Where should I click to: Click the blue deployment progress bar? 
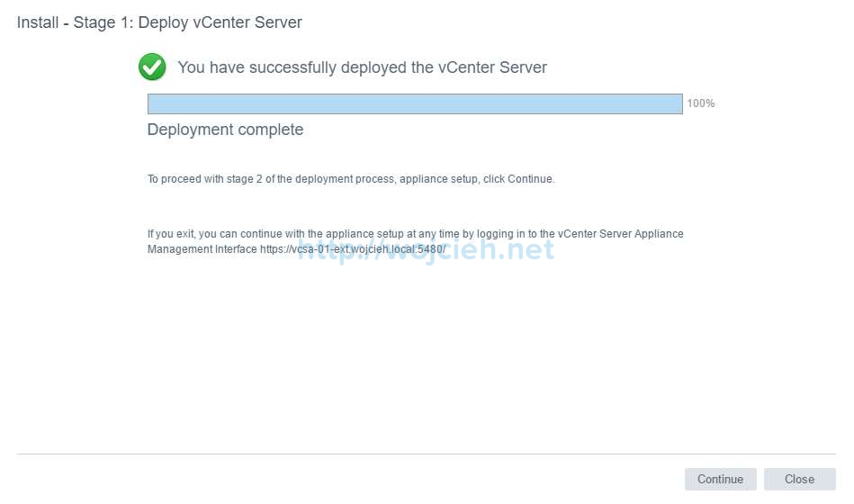415,103
